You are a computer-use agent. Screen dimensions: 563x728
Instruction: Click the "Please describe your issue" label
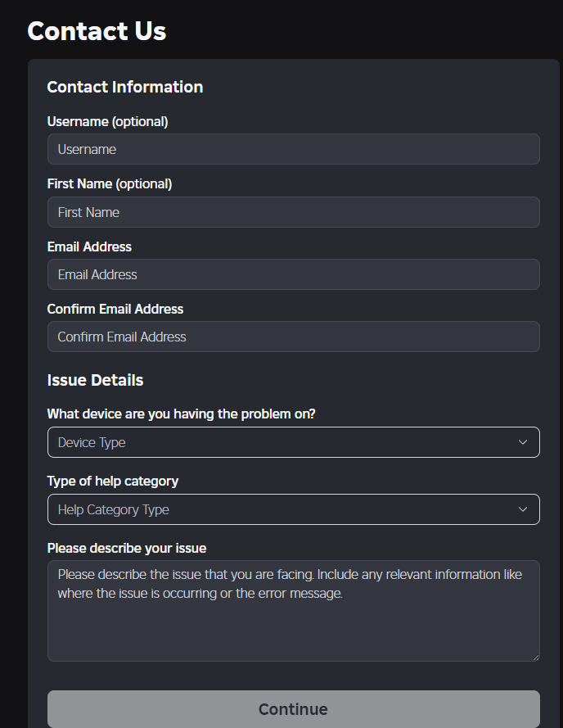click(x=127, y=548)
